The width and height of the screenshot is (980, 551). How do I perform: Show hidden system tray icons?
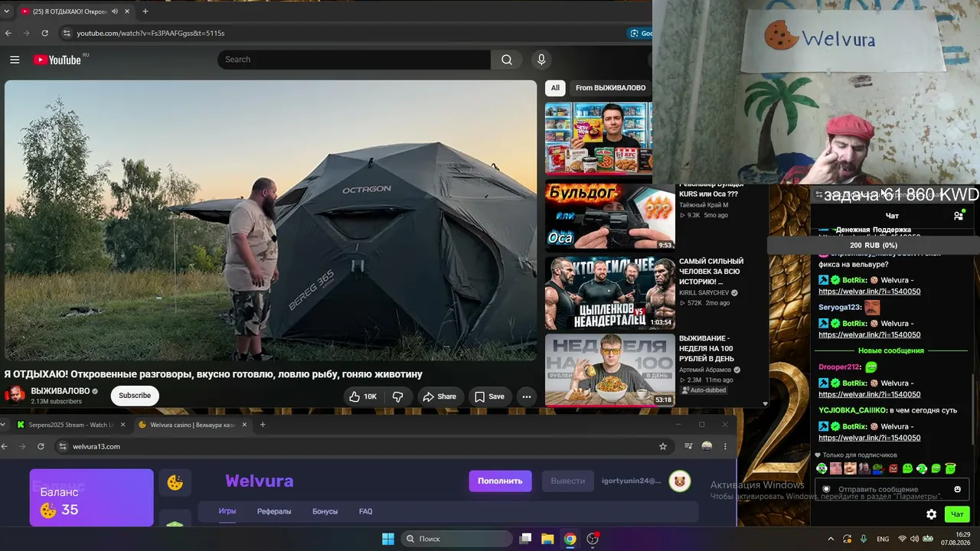pos(831,539)
